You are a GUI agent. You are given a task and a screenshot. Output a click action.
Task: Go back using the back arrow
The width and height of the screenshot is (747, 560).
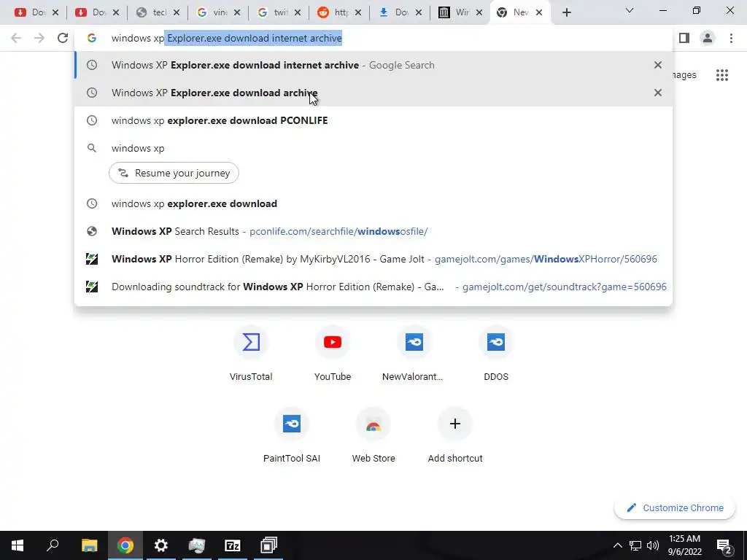(16, 38)
